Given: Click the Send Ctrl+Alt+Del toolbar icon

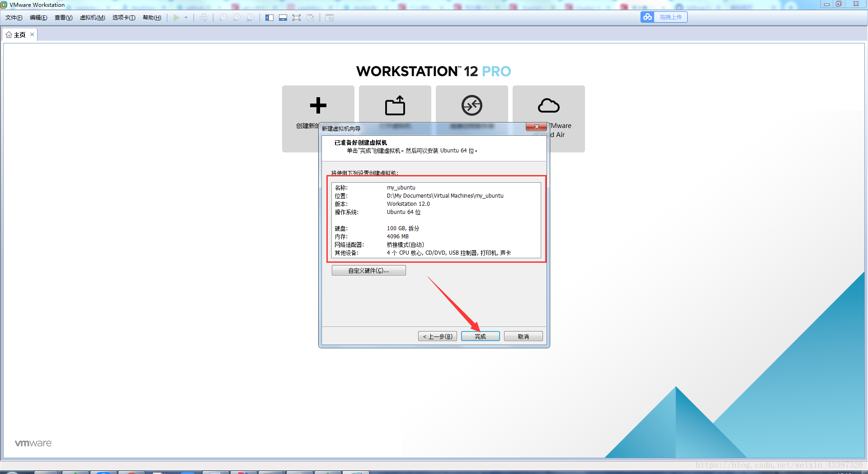Looking at the screenshot, I should click(x=203, y=18).
